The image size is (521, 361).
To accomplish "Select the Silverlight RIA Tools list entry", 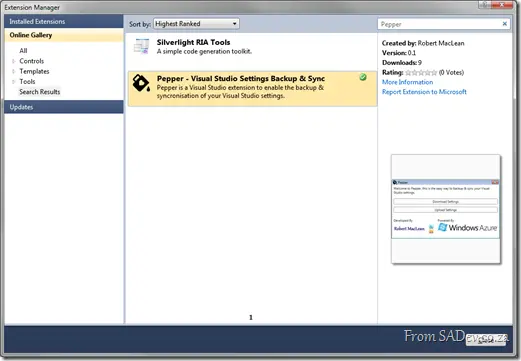I will (252, 51).
